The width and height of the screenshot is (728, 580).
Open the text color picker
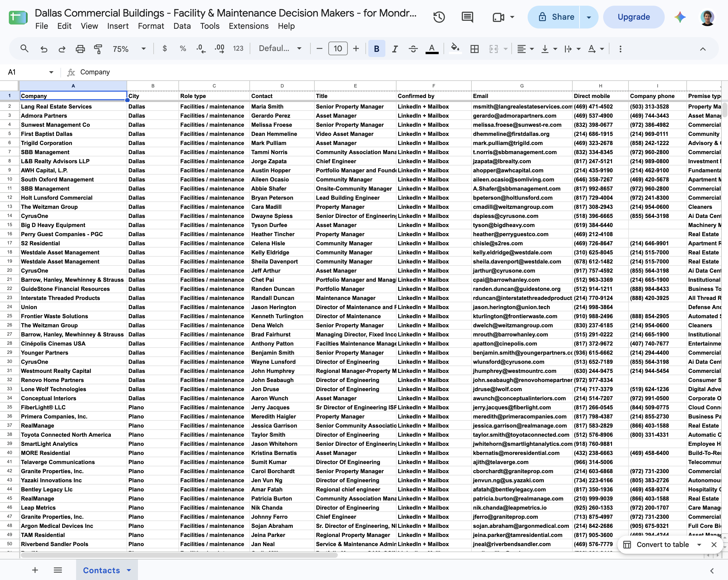432,49
